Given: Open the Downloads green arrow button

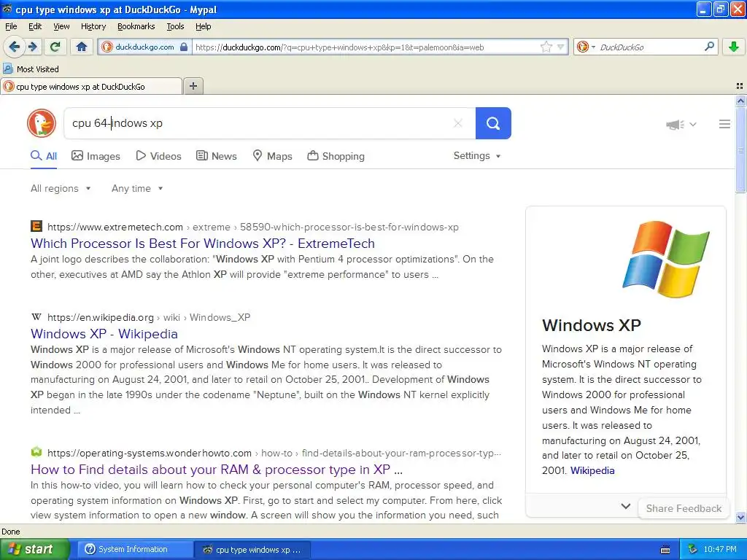Looking at the screenshot, I should tap(734, 47).
